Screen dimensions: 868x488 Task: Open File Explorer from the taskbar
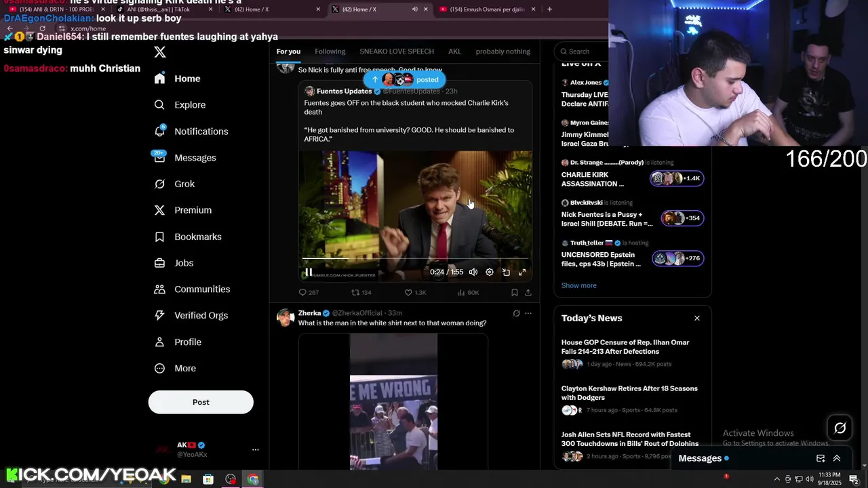click(x=186, y=479)
